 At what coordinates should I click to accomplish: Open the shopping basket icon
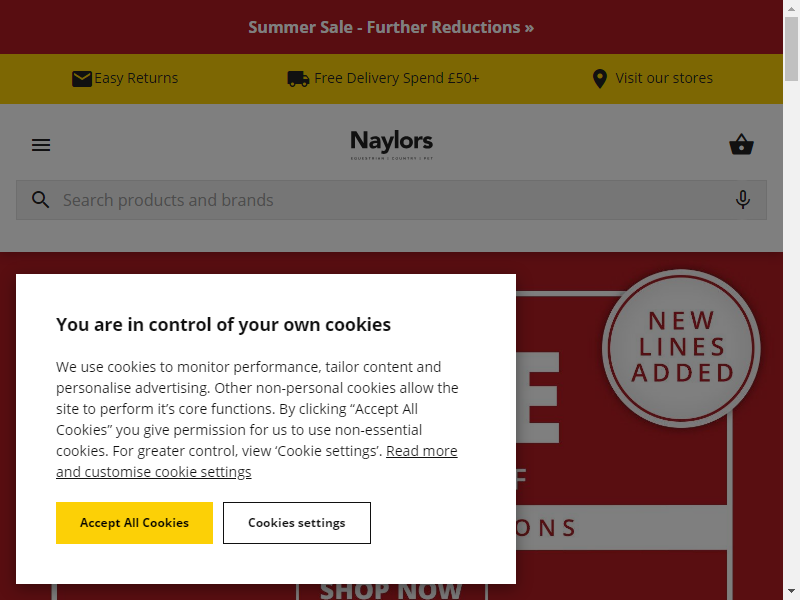pos(741,144)
